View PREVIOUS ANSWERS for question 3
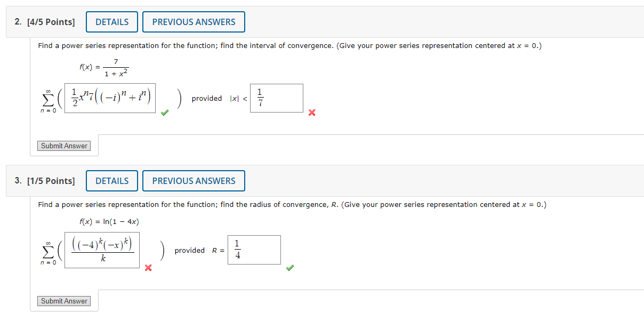 (x=194, y=181)
